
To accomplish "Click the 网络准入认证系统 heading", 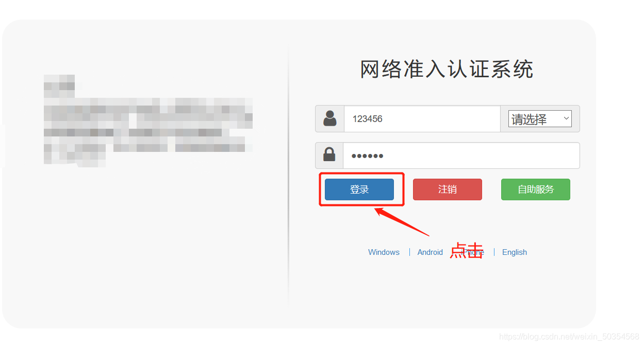I will pyautogui.click(x=447, y=70).
